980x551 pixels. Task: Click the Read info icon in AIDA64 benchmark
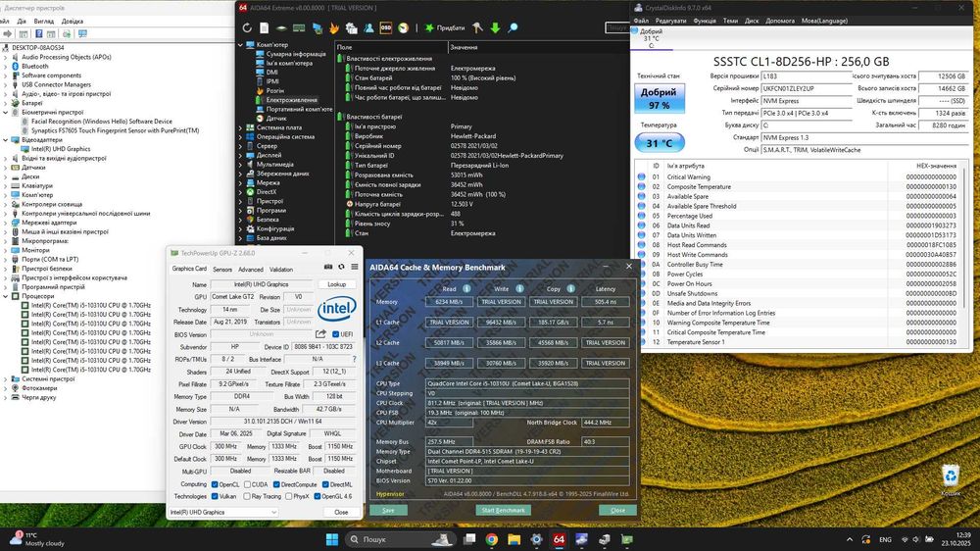tap(466, 288)
